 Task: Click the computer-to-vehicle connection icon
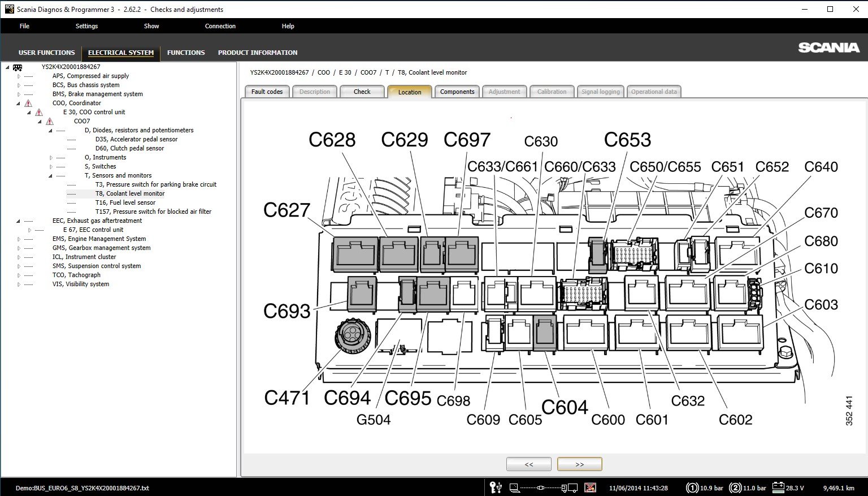click(543, 488)
